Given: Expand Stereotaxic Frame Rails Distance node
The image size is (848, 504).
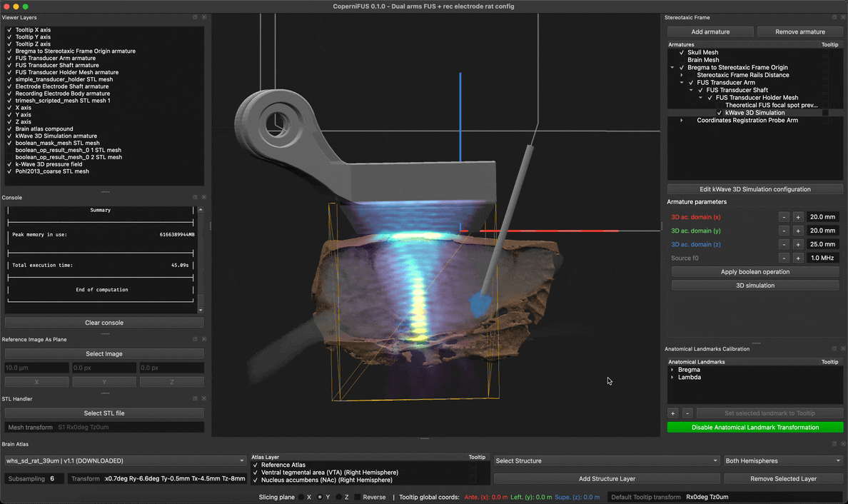Looking at the screenshot, I should coord(682,75).
